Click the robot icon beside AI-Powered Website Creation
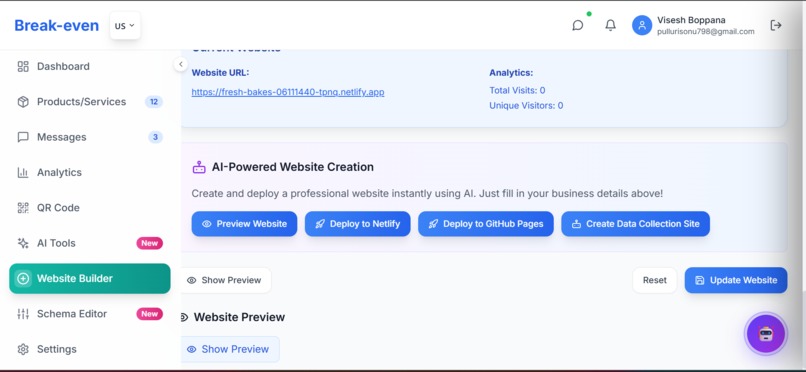Image resolution: width=806 pixels, height=372 pixels. (199, 167)
